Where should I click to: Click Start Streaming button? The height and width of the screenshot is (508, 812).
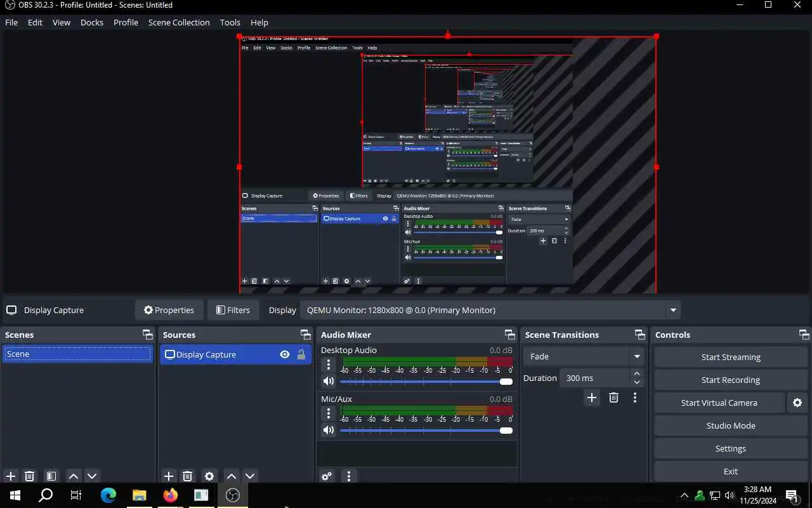[731, 357]
